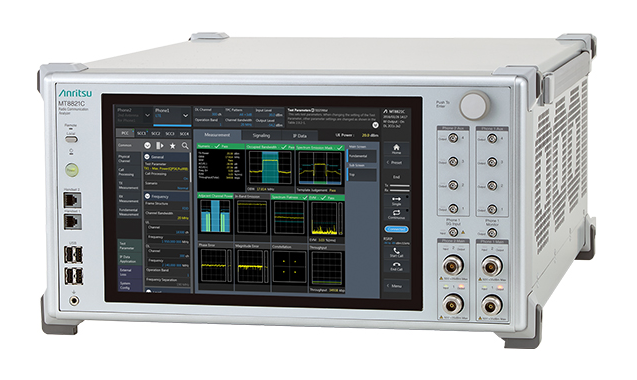Tap the Start Call phone icon
Viewport: 637px width, 380px height.
pos(396,251)
